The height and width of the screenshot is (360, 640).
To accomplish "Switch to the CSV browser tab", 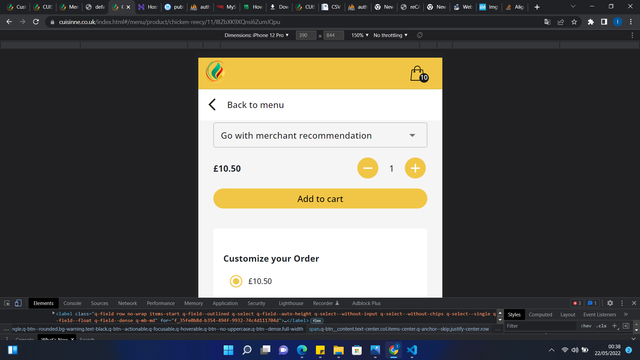I will click(331, 7).
